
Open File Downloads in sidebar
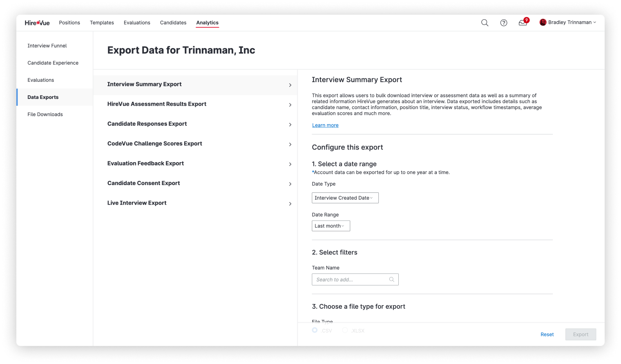(x=55, y=114)
